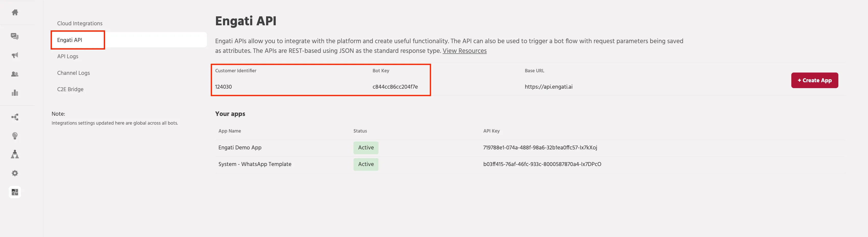Image resolution: width=868 pixels, height=237 pixels.
Task: Select the System - WhatsApp Template row
Action: tap(530, 164)
